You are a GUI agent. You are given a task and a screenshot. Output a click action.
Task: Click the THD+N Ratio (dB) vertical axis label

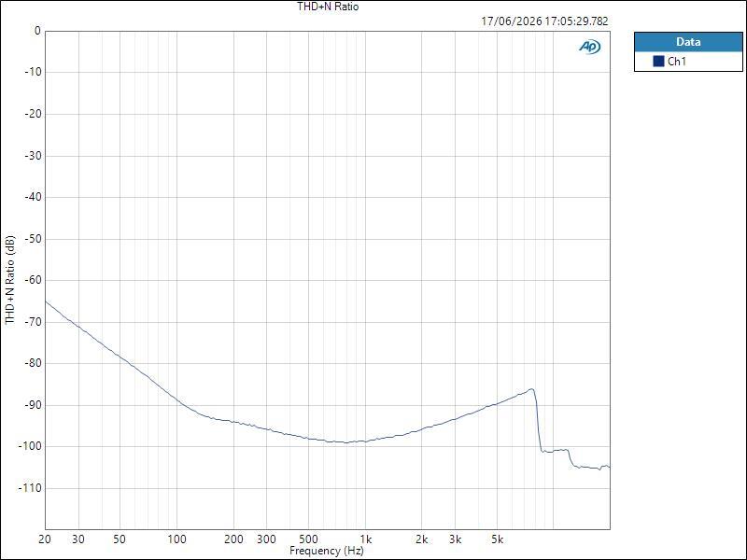pos(10,280)
